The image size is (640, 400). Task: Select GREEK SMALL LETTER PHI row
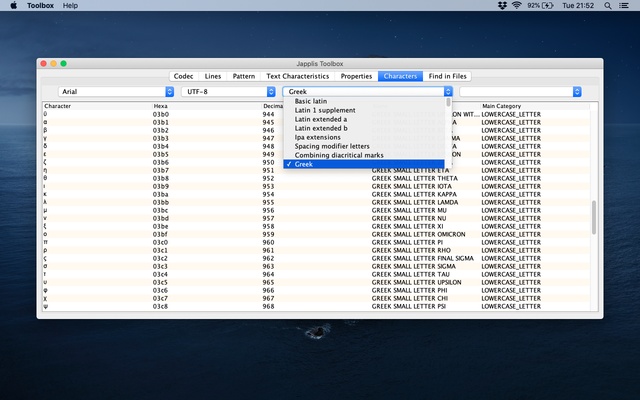pyautogui.click(x=316, y=290)
